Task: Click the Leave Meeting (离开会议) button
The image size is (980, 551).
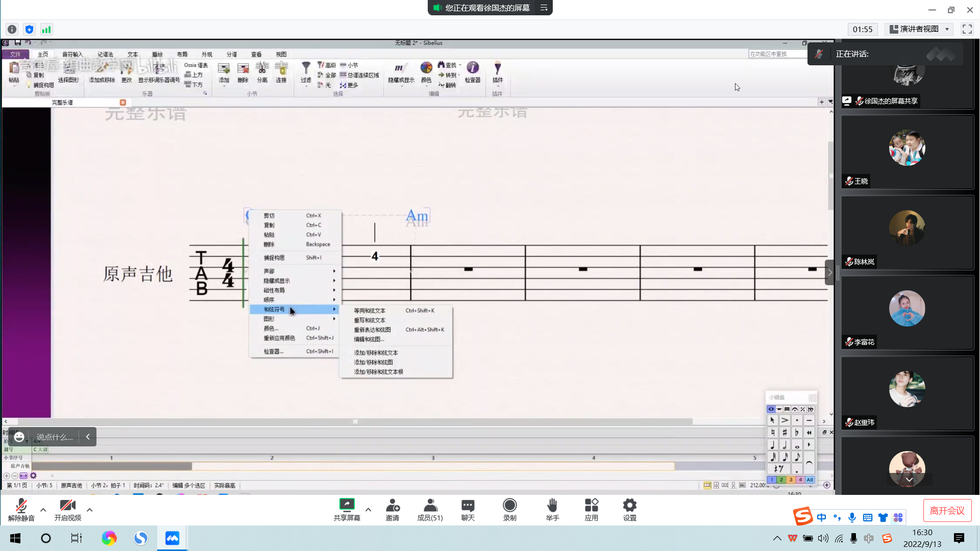Action: (x=947, y=511)
